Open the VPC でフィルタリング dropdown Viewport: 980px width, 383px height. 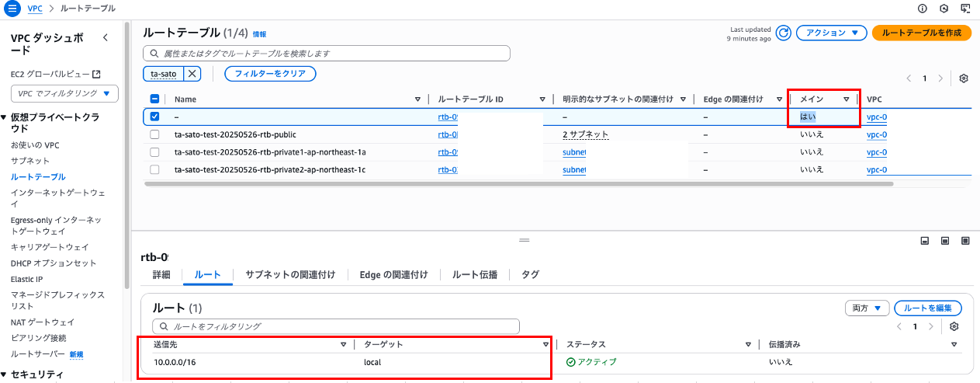pos(64,93)
